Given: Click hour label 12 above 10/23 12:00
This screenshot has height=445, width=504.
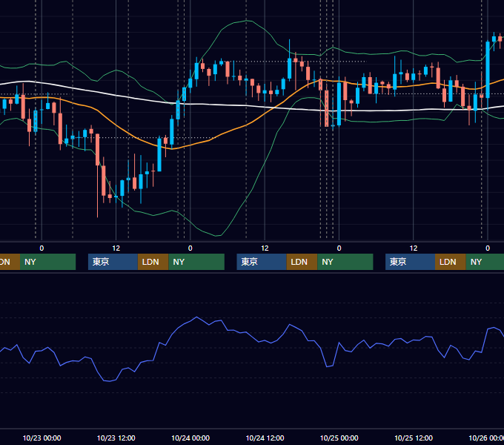Looking at the screenshot, I should click(x=116, y=248).
